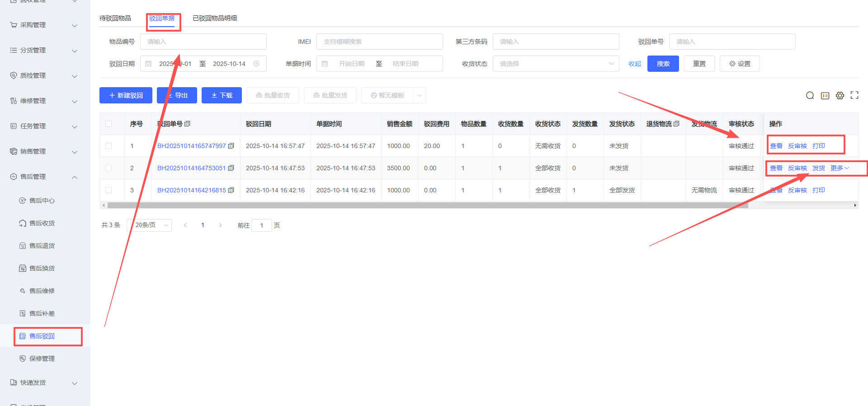Check the checkbox for row 3

click(108, 190)
